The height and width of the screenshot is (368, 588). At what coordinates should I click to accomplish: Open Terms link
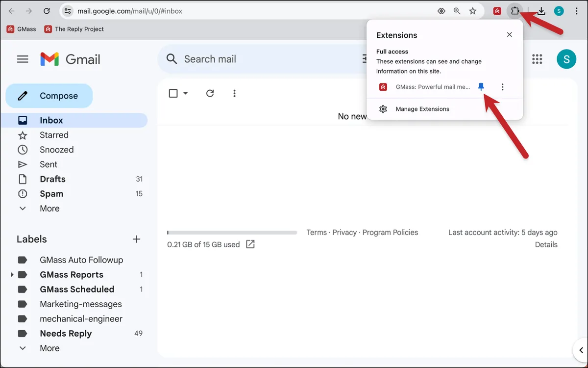(317, 233)
